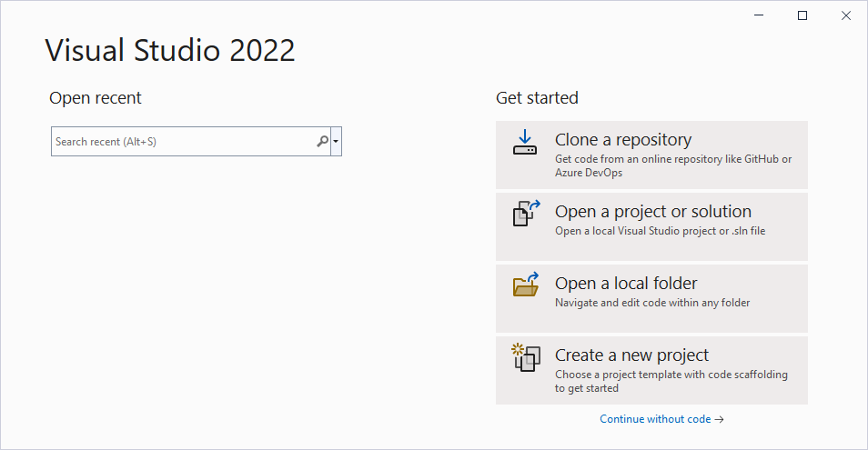Click the 'Get started' heading
The image size is (868, 450).
point(537,98)
